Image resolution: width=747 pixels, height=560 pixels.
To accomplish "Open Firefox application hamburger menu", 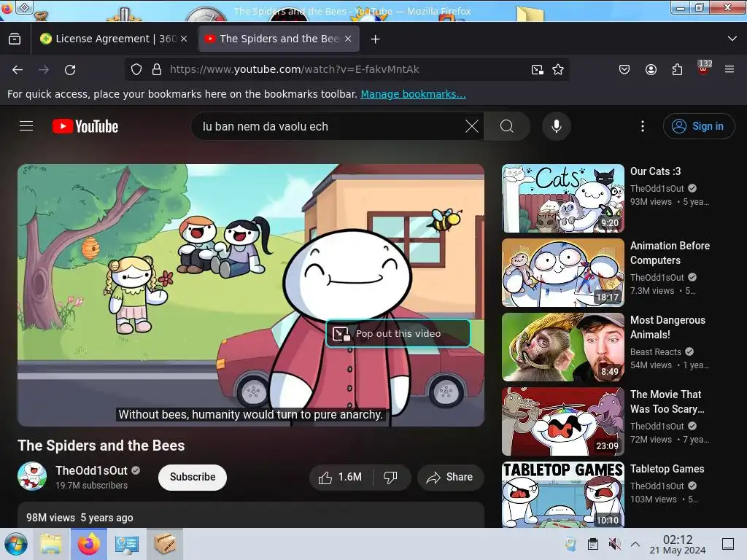I will (x=729, y=69).
